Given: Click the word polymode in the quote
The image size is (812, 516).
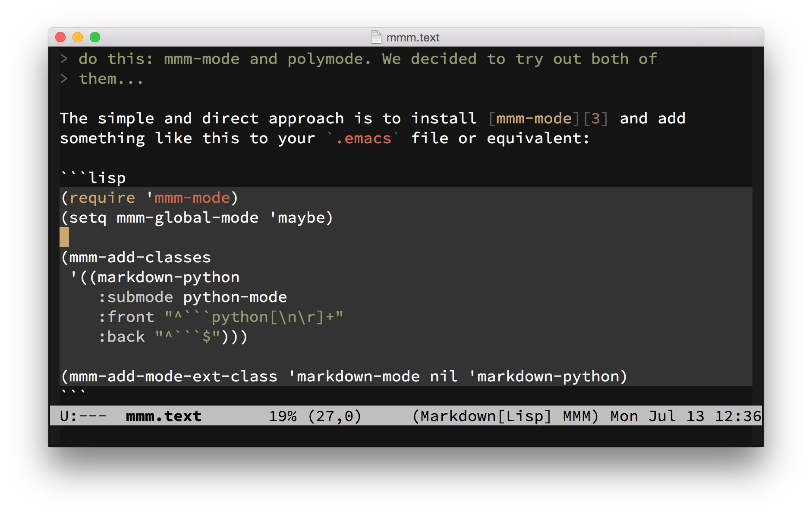Looking at the screenshot, I should coord(325,59).
